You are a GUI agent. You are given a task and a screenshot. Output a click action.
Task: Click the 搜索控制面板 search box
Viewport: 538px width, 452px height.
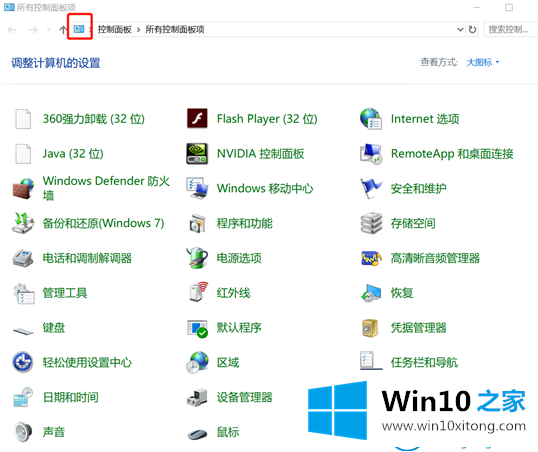(x=511, y=30)
